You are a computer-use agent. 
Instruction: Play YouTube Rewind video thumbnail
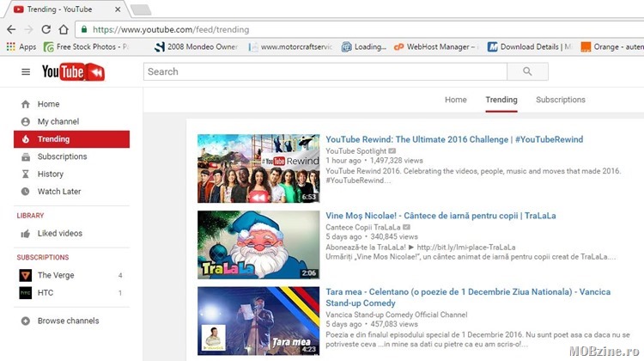(258, 168)
